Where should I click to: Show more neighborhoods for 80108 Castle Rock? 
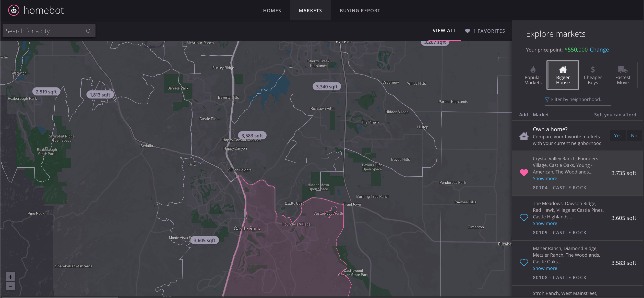coord(545,268)
